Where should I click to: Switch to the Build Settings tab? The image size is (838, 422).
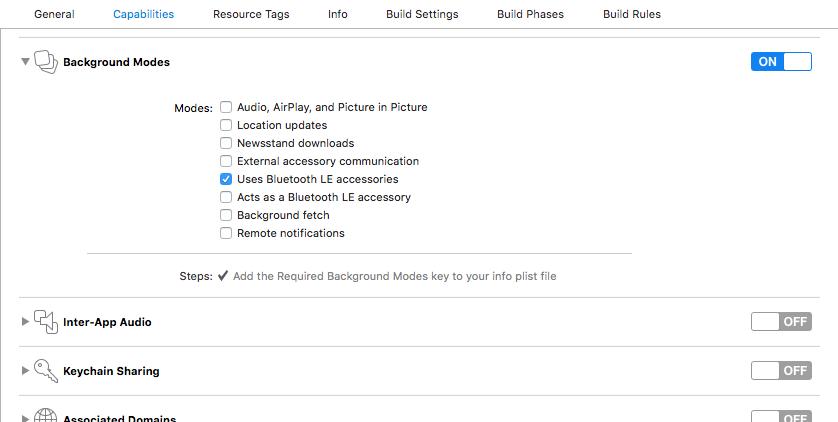pos(422,14)
